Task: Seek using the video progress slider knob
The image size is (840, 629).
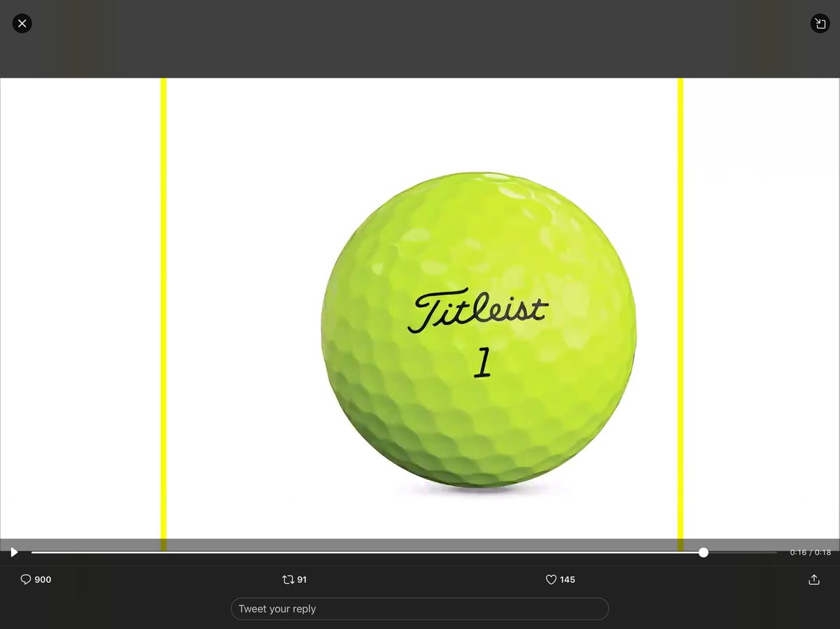Action: pos(703,552)
